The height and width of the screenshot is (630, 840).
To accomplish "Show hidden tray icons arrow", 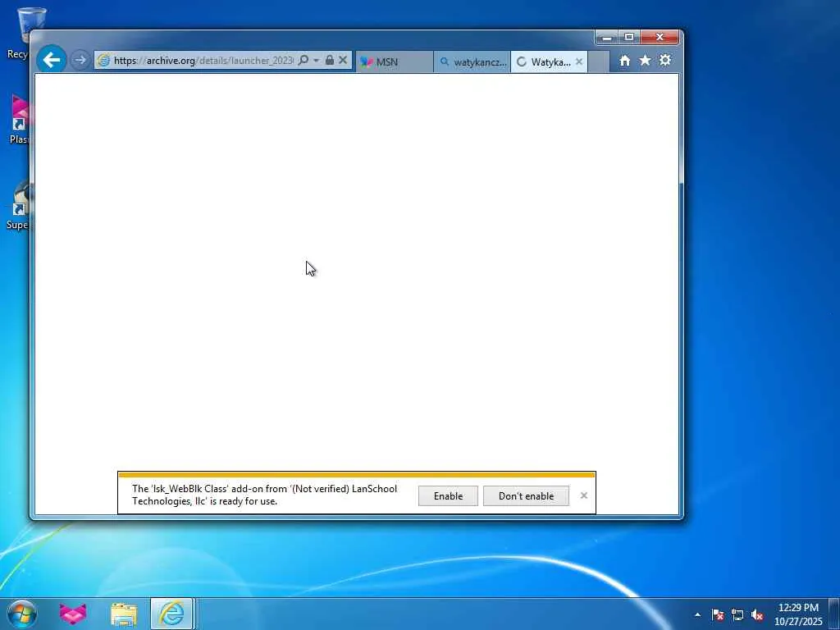I will pyautogui.click(x=697, y=615).
